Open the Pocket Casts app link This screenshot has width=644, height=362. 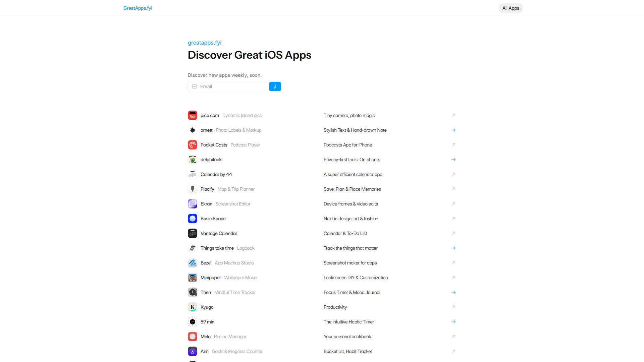point(214,145)
